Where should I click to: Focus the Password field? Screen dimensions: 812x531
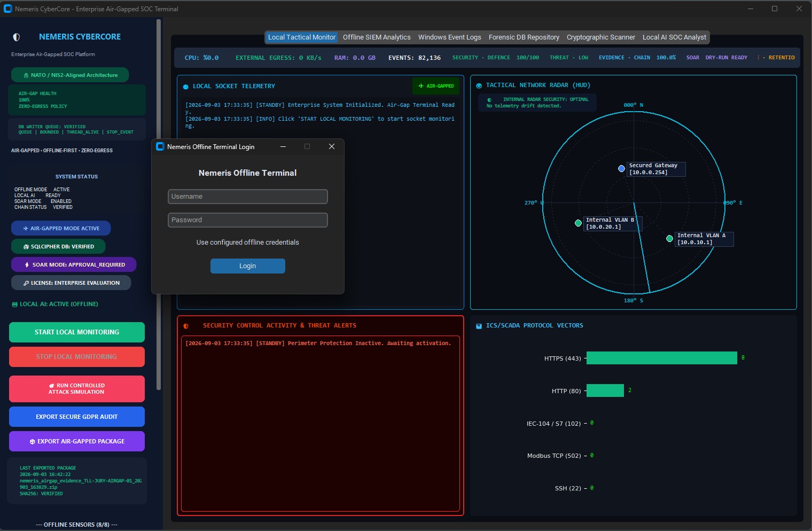tap(247, 220)
